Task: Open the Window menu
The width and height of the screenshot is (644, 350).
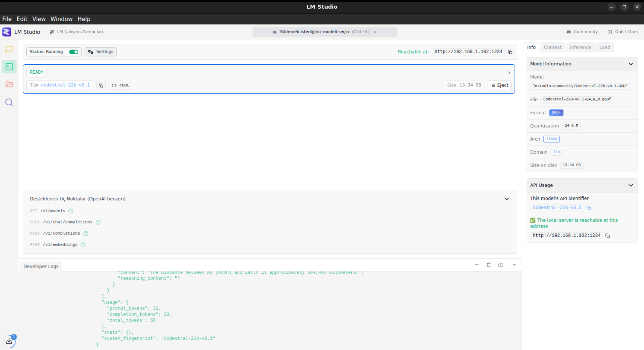Action: pos(61,19)
